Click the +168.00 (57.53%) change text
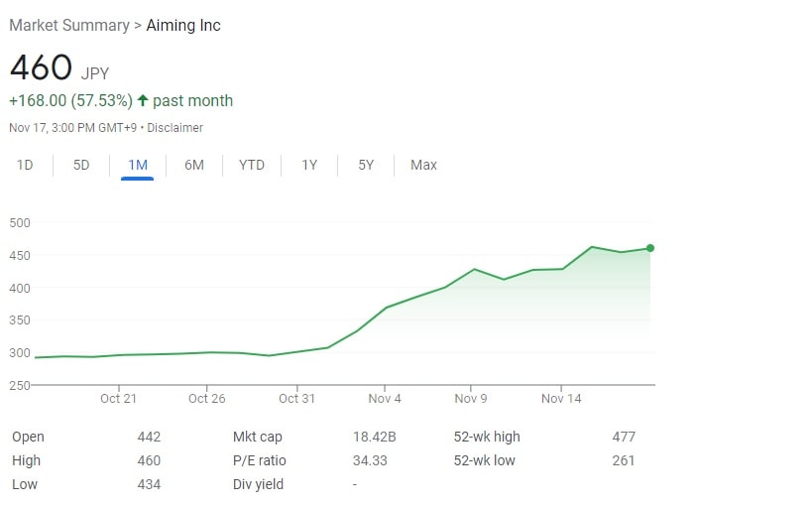This screenshot has height=507, width=812. coord(71,100)
